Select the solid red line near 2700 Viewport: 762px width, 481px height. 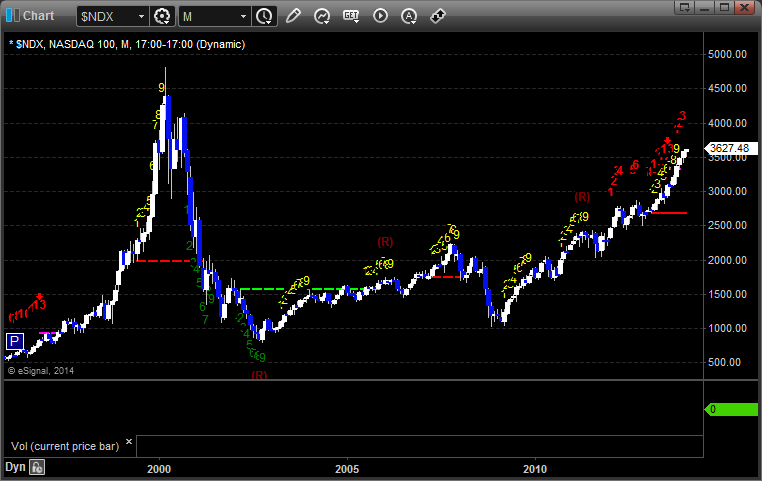669,213
